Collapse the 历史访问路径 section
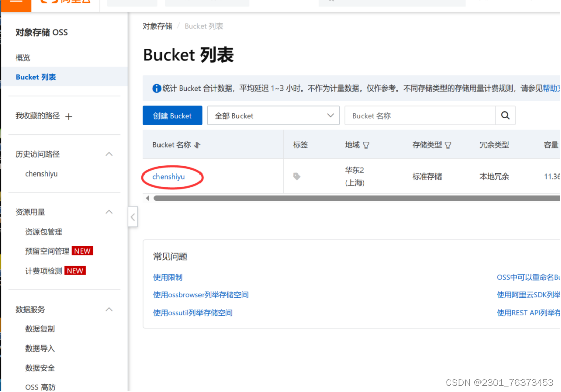The image size is (561, 392). (x=109, y=154)
